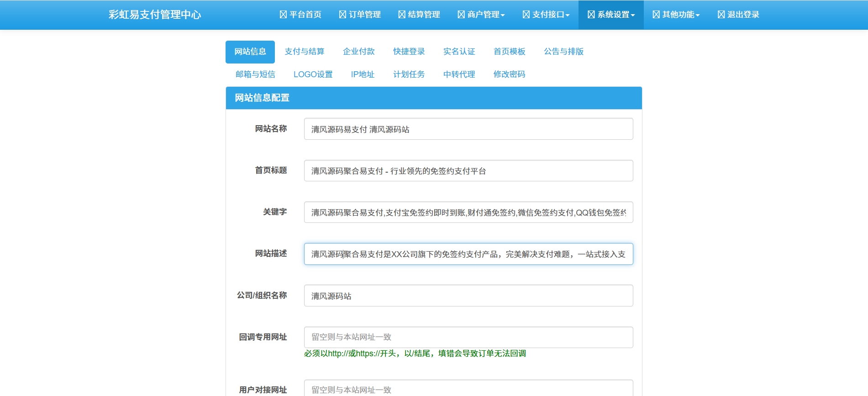Click the icon beside 退出登录
The width and height of the screenshot is (868, 396).
coord(721,15)
